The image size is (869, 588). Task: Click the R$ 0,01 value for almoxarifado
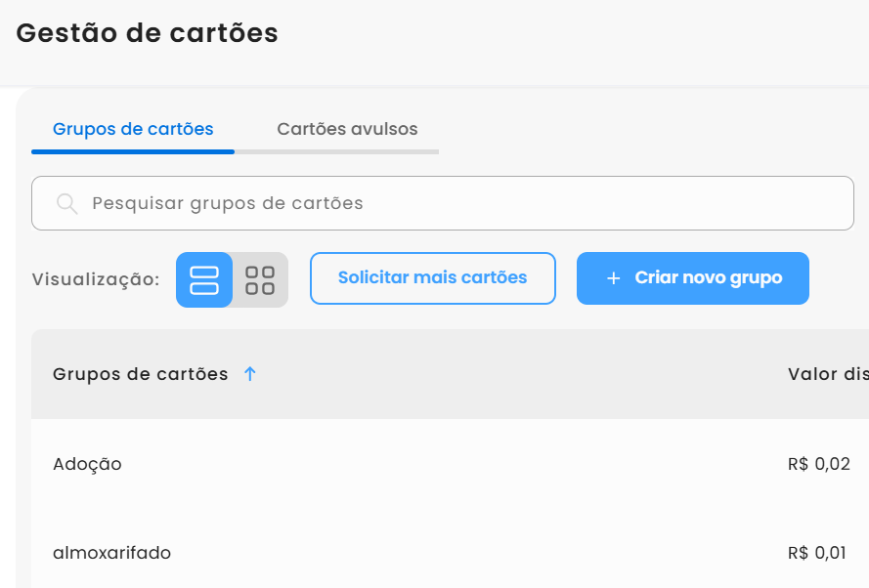point(818,553)
